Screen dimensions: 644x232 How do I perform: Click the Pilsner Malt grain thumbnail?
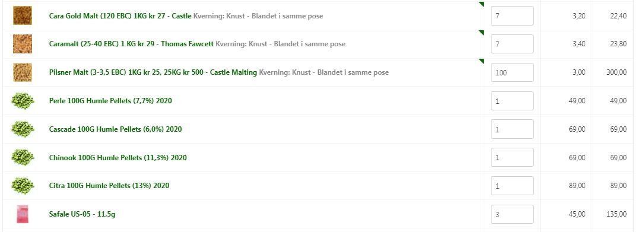coord(23,72)
